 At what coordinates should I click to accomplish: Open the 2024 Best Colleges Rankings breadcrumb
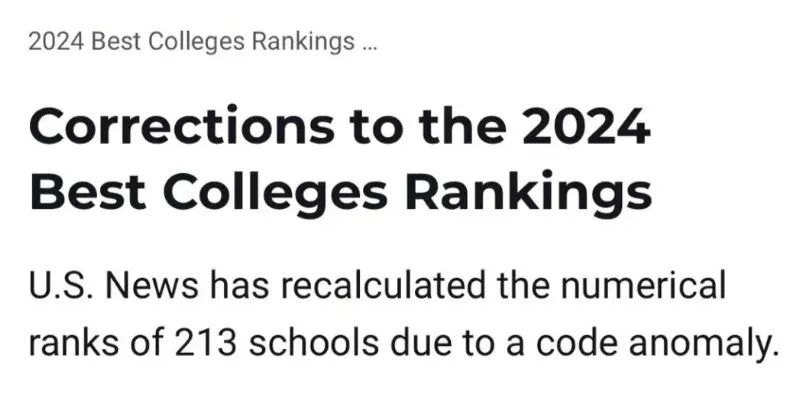coord(192,42)
